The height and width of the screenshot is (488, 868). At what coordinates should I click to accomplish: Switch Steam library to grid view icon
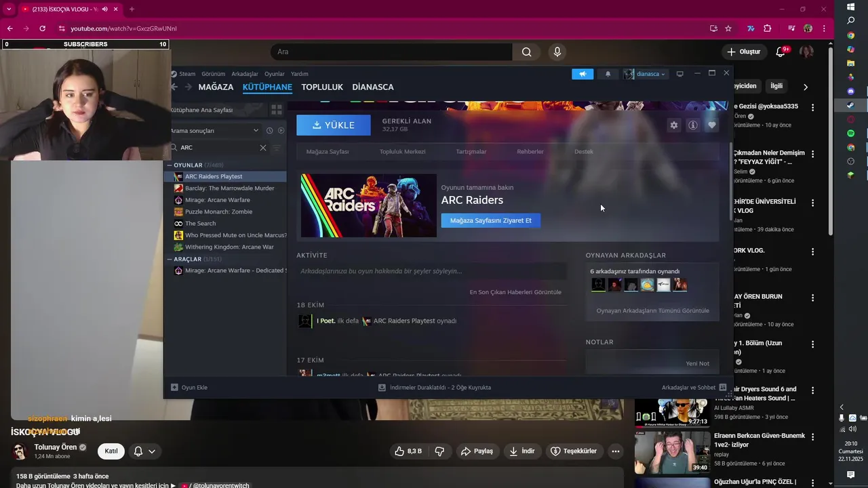point(276,110)
